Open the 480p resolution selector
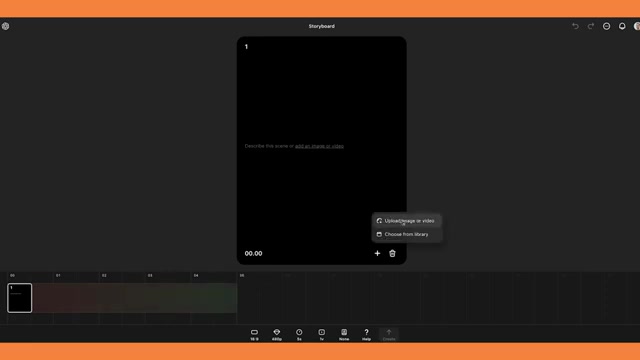Viewport: 640px width, 360px height. coord(277,335)
